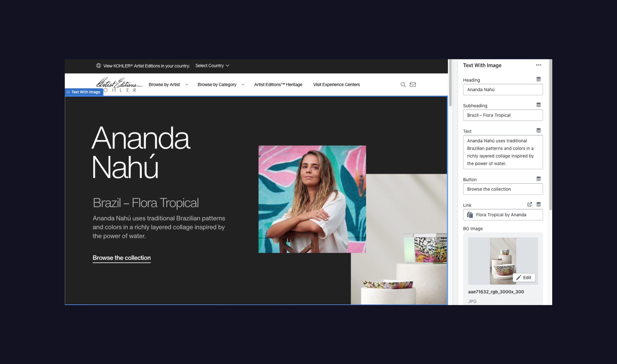Expand the Browse by Artist menu
Viewport: 617px width, 364px height.
click(x=168, y=85)
